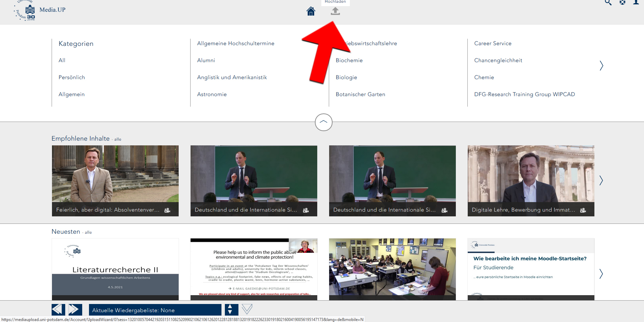Viewport: 644px width, 322px height.
Task: Select the Biochemie category
Action: [x=349, y=60]
